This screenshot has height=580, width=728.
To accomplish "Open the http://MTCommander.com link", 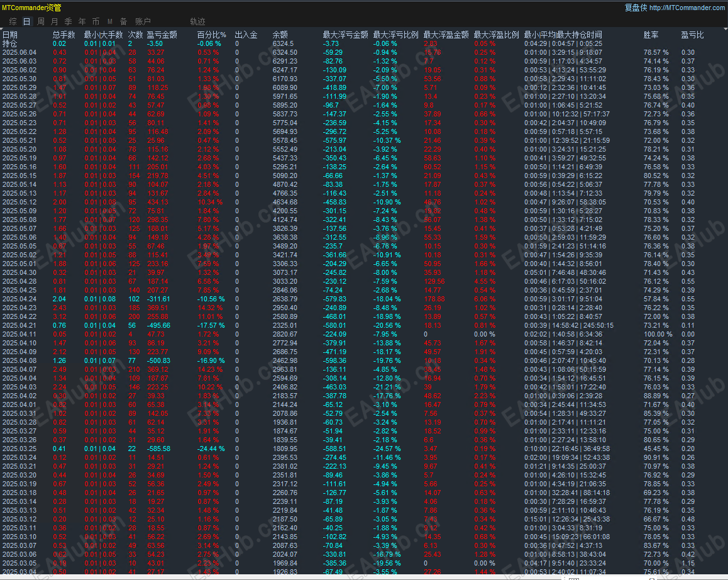I will pyautogui.click(x=687, y=8).
